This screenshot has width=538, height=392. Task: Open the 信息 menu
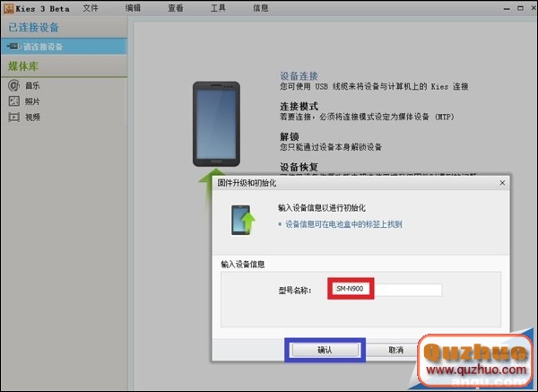[x=260, y=8]
